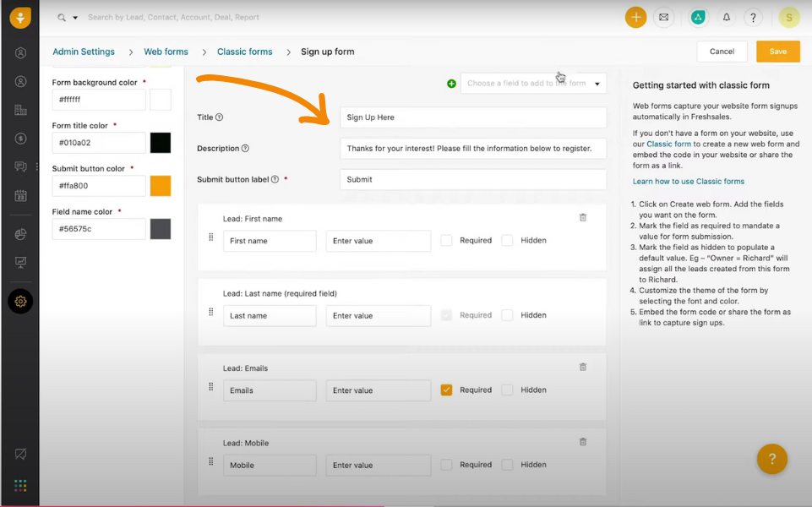This screenshot has width=812, height=507.
Task: Click the First name label input
Action: click(x=270, y=241)
